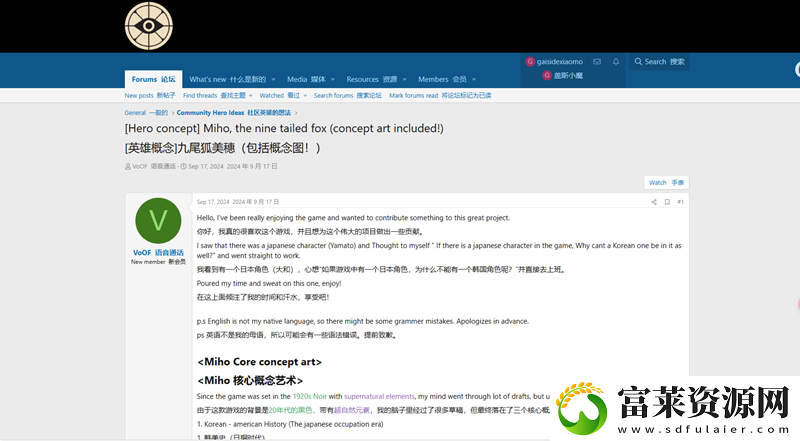
Task: Go to Community Hero Ideas breadcrumb
Action: coord(234,113)
